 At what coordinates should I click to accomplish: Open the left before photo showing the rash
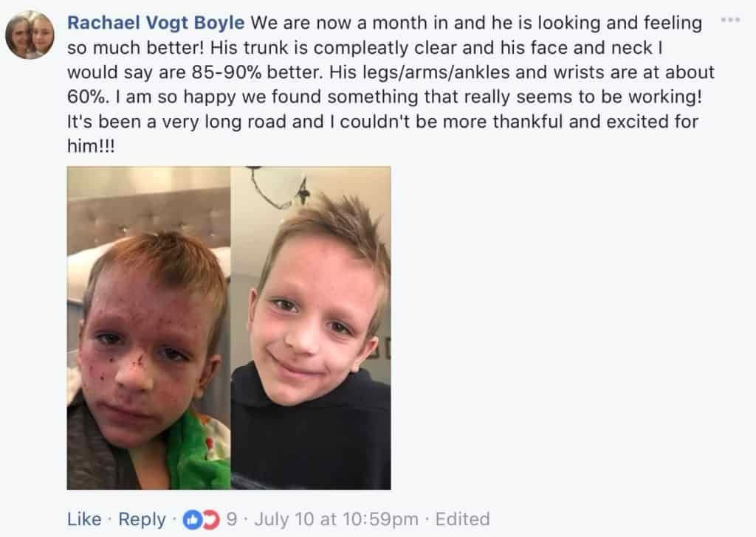pos(148,328)
